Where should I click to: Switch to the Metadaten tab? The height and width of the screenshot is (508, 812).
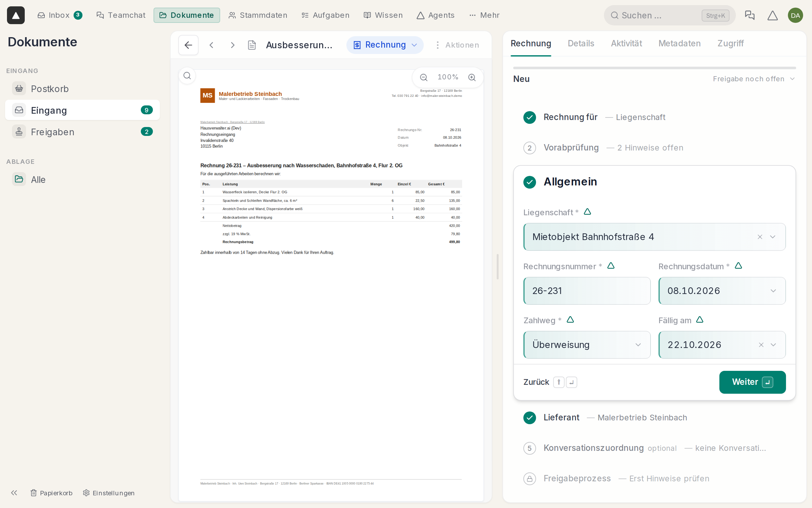tap(679, 43)
